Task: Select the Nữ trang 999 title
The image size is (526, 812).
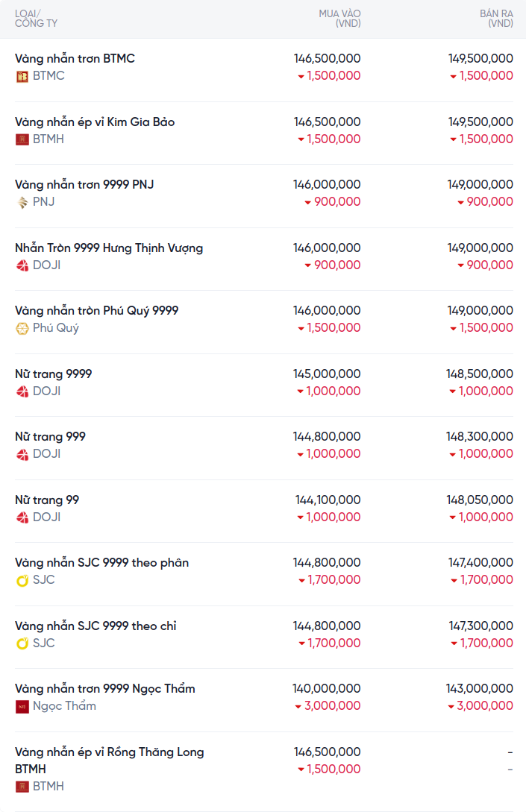Action: point(50,436)
